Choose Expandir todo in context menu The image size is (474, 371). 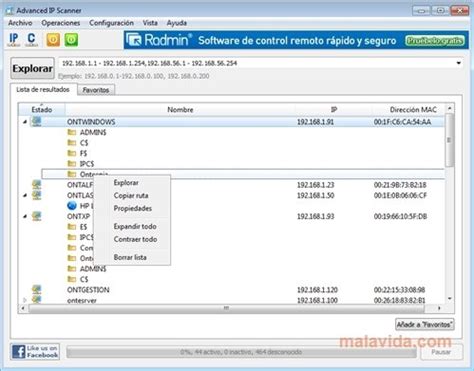click(132, 226)
